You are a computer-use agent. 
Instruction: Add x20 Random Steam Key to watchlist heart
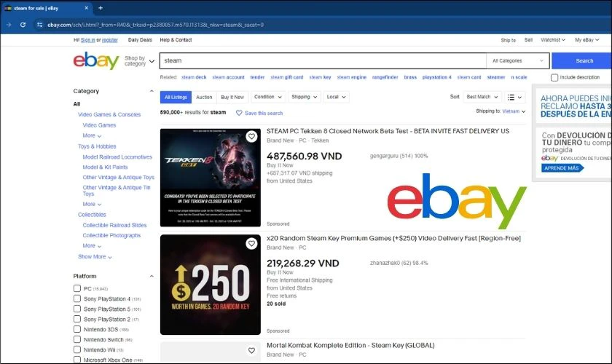coord(251,243)
